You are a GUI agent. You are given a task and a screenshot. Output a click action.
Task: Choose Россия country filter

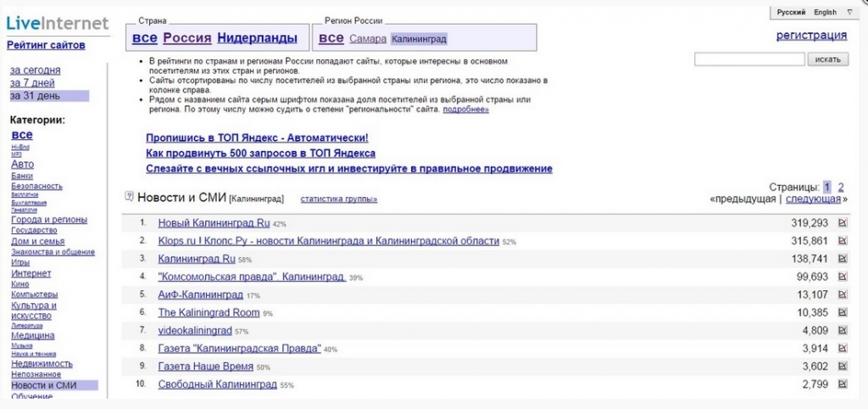(187, 38)
